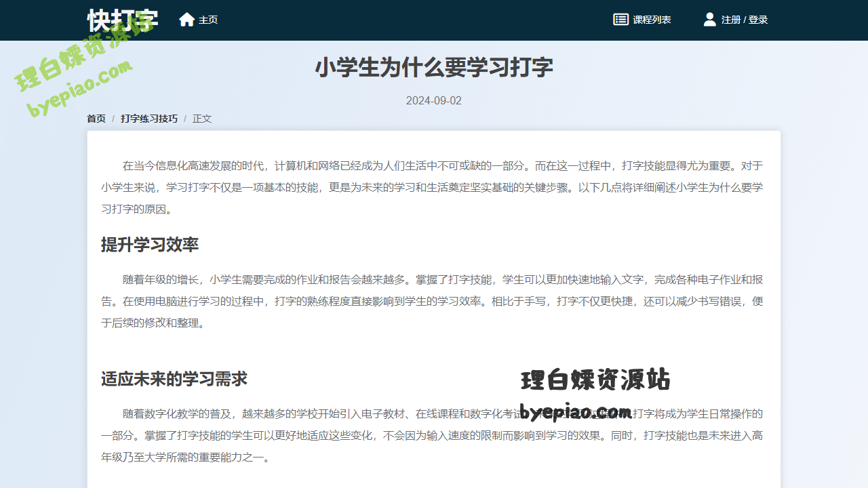Click the course list icon next to 课程列表
The width and height of the screenshot is (868, 488).
click(x=620, y=19)
